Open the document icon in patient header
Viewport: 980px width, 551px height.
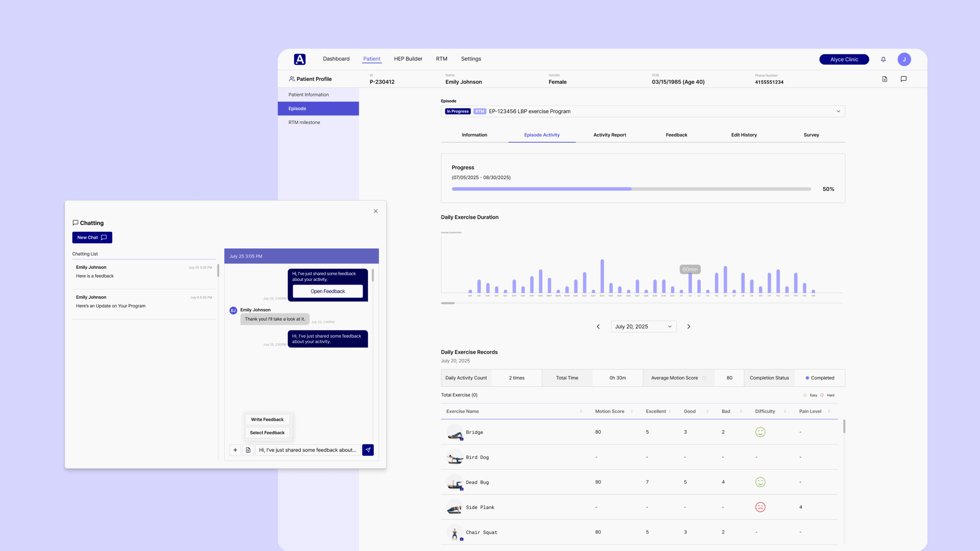(885, 79)
